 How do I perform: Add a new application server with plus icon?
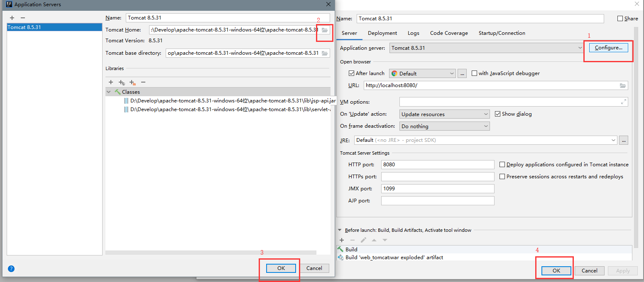point(12,18)
